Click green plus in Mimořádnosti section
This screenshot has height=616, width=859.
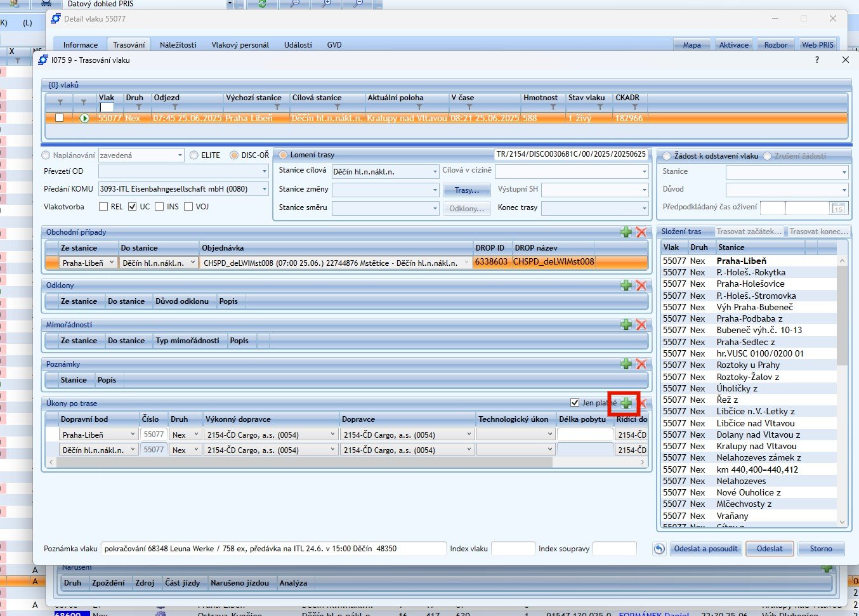[626, 325]
